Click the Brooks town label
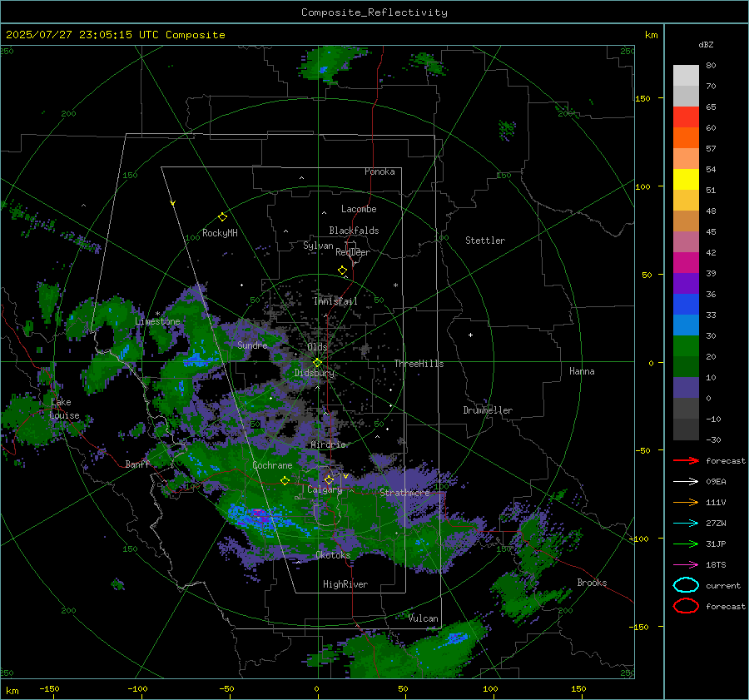Screen dimensions: 749x700 [592, 583]
